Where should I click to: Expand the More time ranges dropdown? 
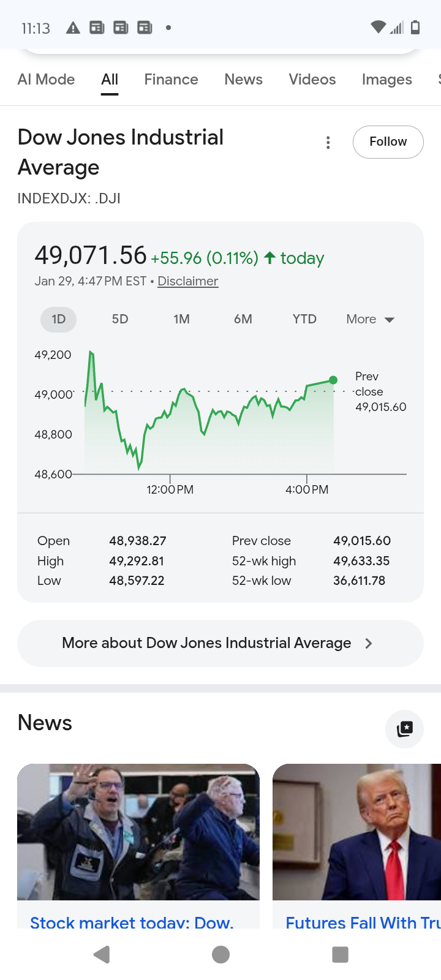370,319
